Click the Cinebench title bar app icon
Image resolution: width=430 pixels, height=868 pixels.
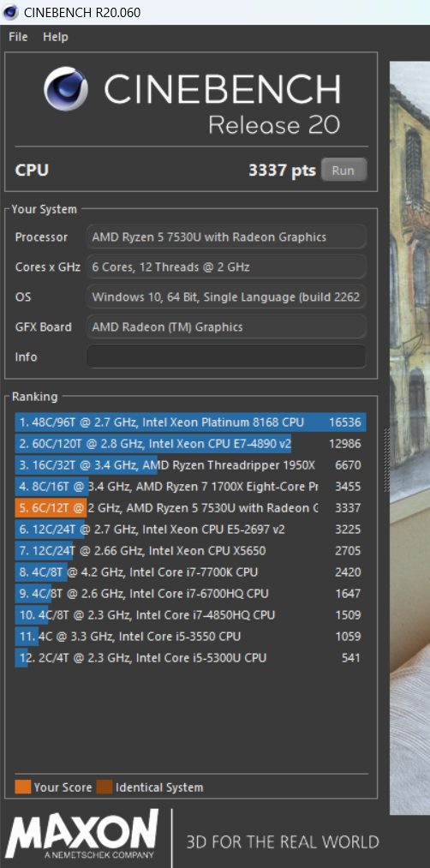tap(10, 11)
